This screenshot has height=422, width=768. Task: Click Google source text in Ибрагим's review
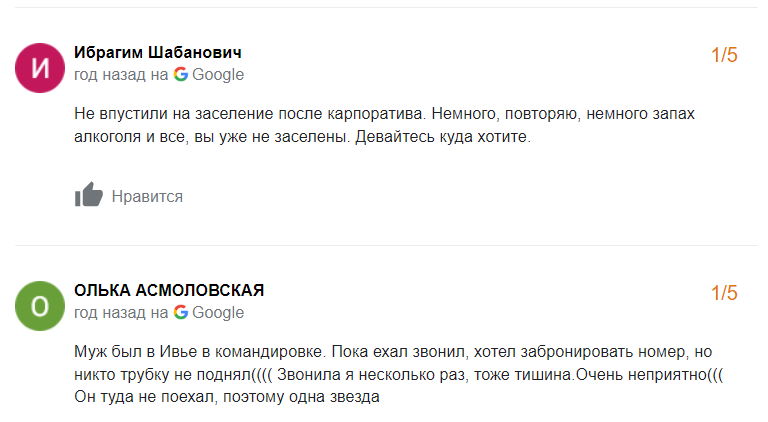click(x=218, y=74)
